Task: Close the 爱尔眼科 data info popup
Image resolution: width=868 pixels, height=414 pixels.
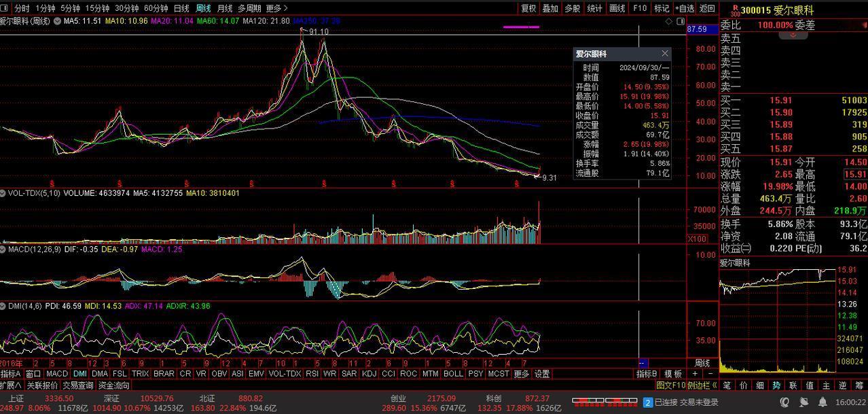Action: click(x=665, y=54)
